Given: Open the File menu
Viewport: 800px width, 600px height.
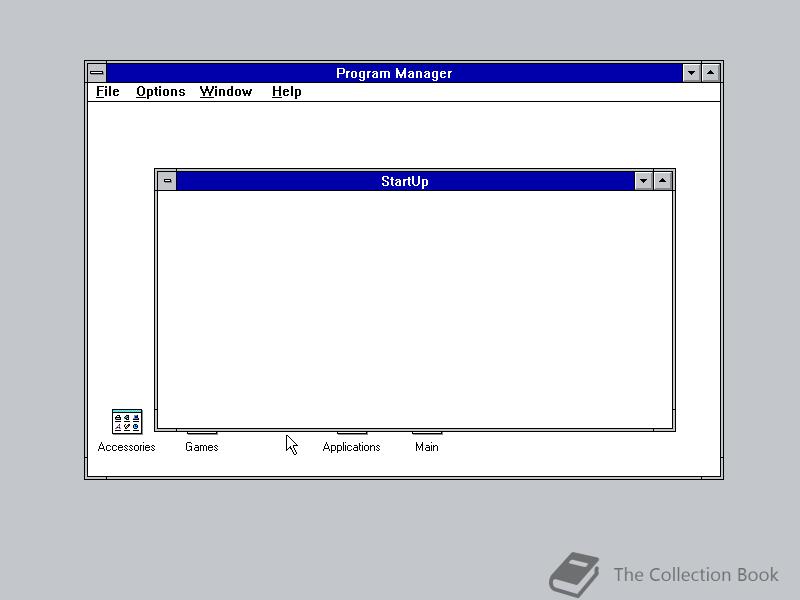Looking at the screenshot, I should (108, 92).
